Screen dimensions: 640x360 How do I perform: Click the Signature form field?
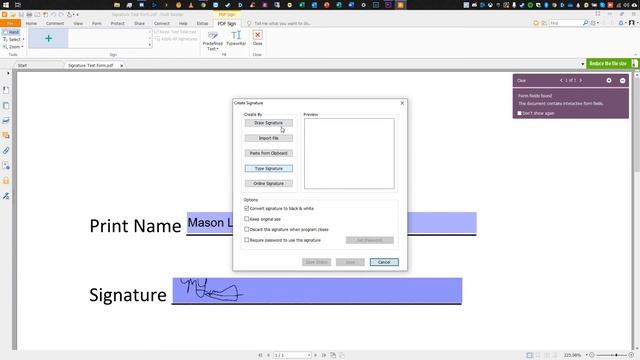(317, 291)
